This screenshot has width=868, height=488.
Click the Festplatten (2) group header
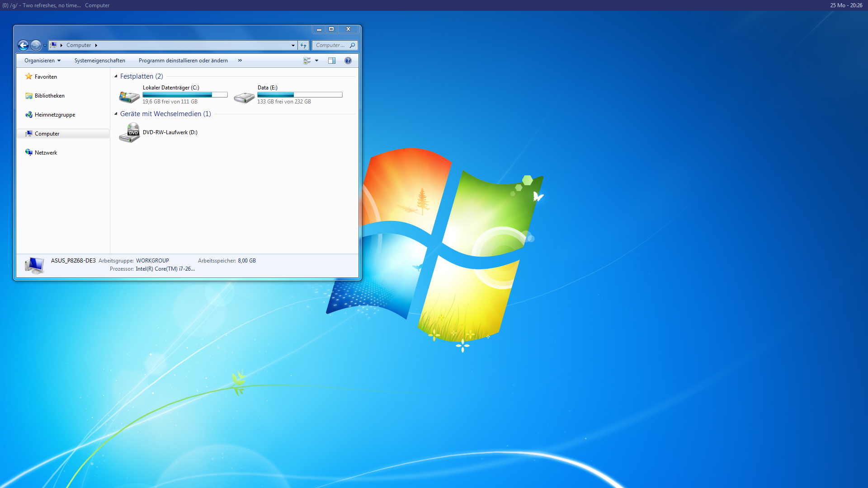[142, 76]
